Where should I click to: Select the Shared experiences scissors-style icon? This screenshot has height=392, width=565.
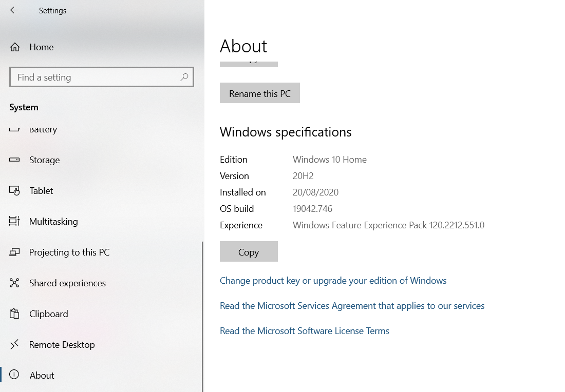pyautogui.click(x=14, y=283)
